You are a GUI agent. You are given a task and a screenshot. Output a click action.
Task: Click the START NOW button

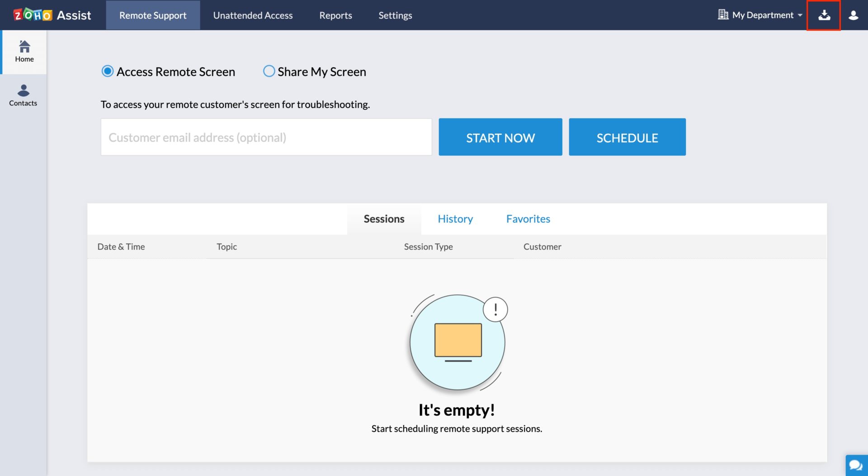pos(500,137)
